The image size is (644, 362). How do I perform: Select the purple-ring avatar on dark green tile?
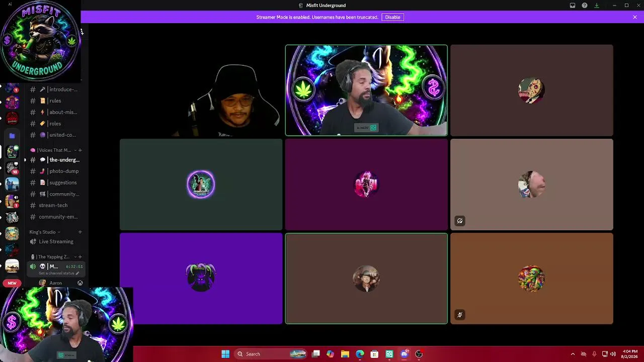tap(201, 185)
